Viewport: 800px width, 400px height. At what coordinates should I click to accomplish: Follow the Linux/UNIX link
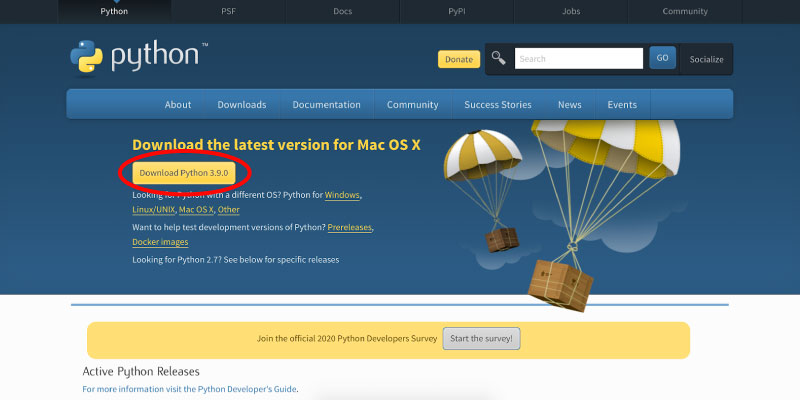tap(154, 210)
